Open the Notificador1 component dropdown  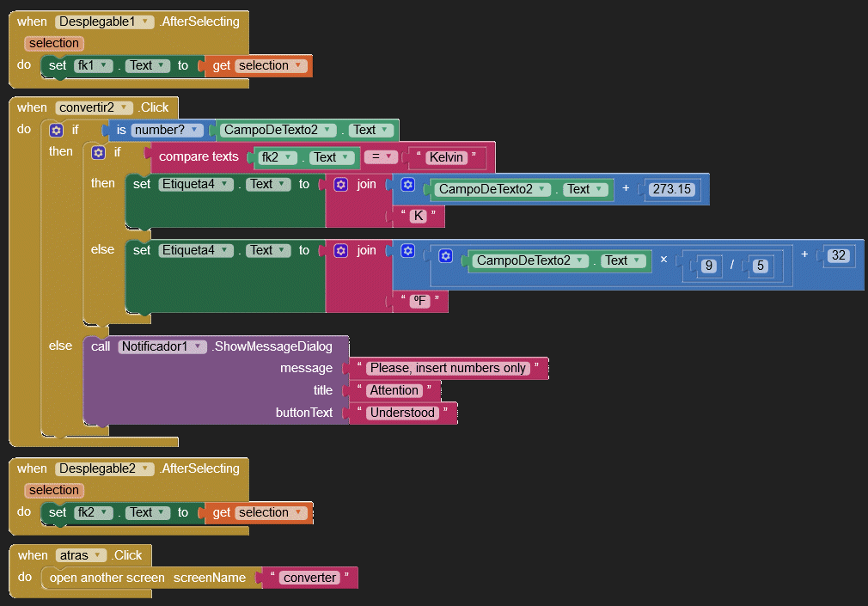tap(199, 346)
